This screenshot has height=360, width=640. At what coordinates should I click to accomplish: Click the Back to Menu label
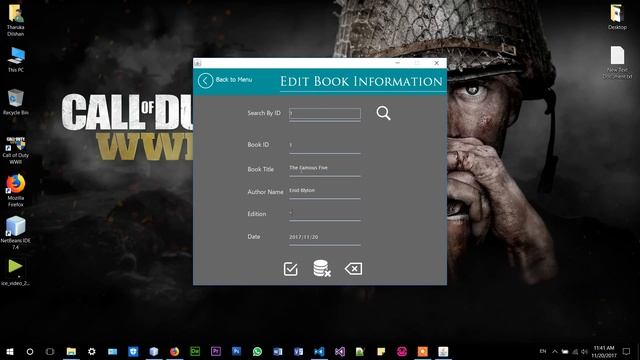[x=233, y=80]
